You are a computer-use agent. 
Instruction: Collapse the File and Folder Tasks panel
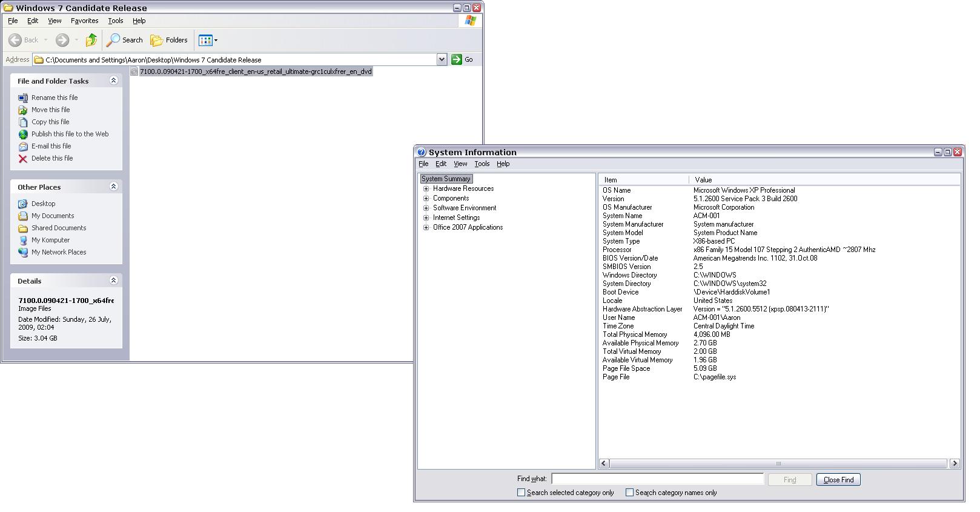coord(113,81)
